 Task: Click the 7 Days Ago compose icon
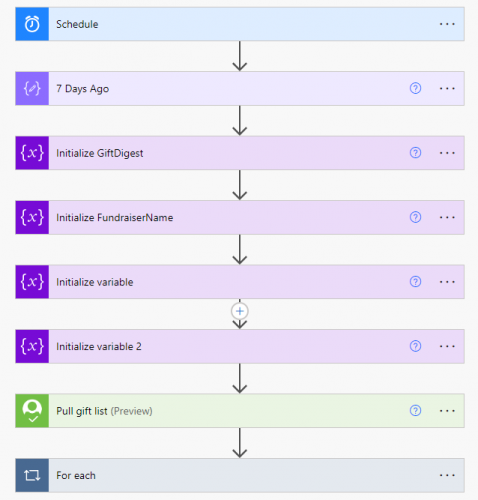(32, 88)
